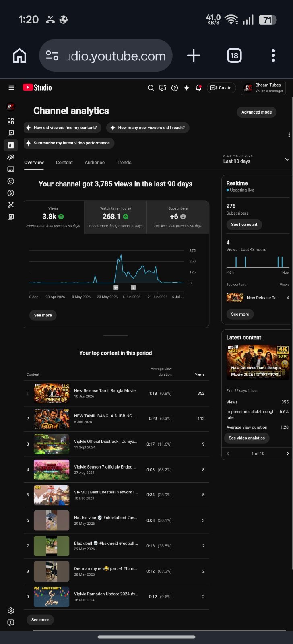Open the YouTube Studio hamburger menu

click(x=11, y=88)
